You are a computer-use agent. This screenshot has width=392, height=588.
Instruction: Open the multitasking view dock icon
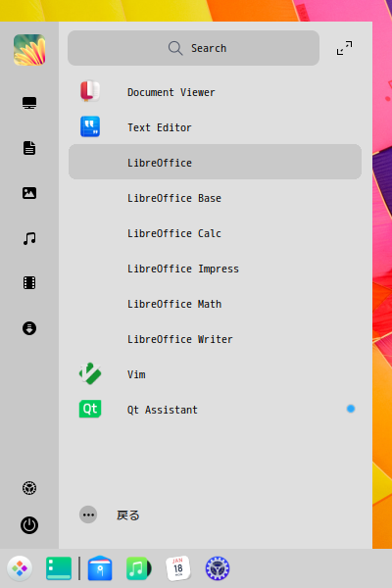tap(59, 568)
